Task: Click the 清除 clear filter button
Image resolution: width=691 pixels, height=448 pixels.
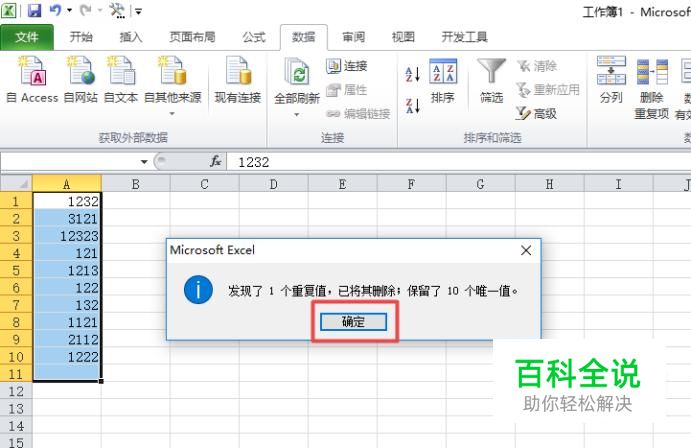Action: click(537, 66)
